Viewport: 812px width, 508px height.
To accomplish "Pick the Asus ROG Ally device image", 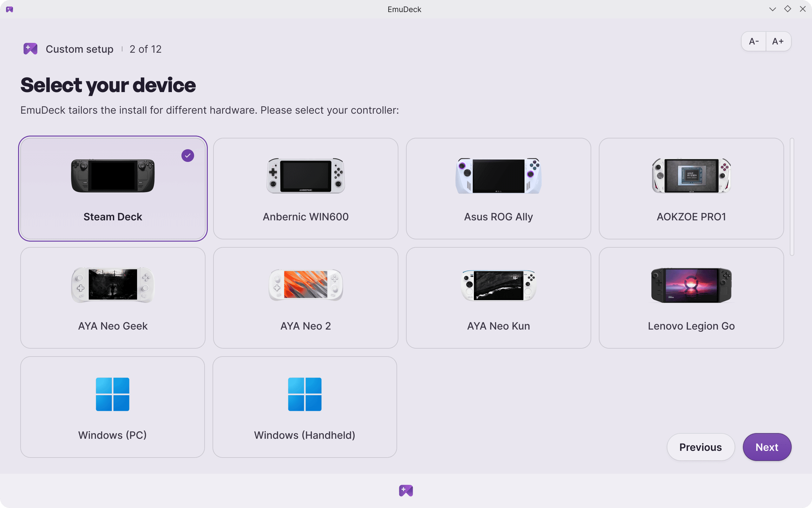I will [x=498, y=175].
